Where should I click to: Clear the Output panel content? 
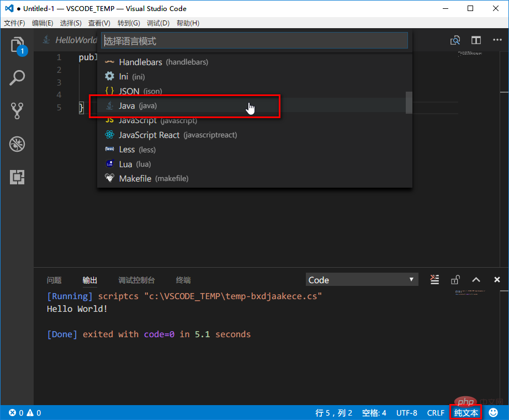tap(434, 280)
